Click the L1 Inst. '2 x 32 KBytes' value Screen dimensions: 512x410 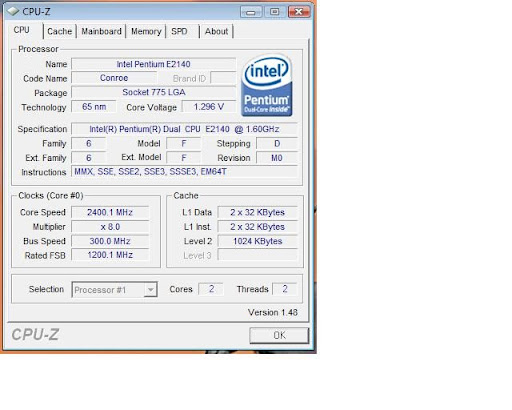coord(257,227)
